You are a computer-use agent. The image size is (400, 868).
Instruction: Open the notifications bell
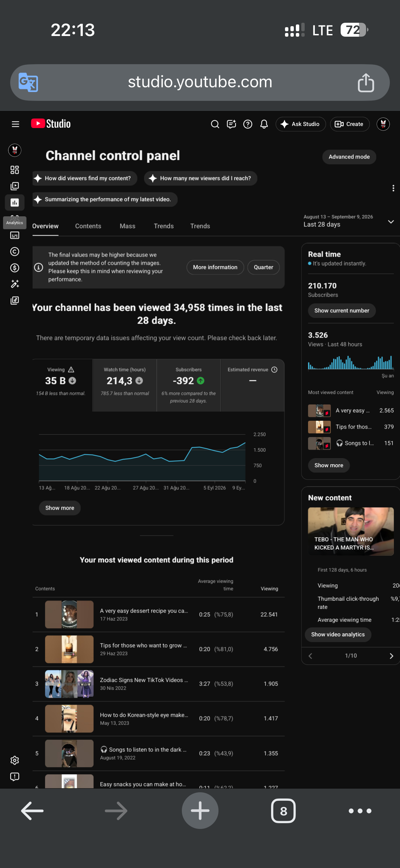coord(264,124)
